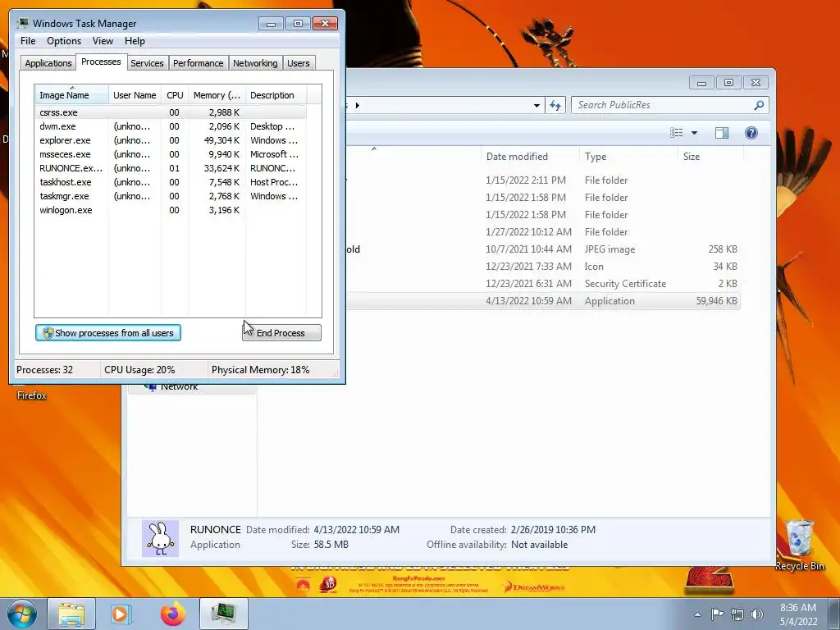Switch to the Users tab
This screenshot has height=630, width=840.
(x=299, y=63)
